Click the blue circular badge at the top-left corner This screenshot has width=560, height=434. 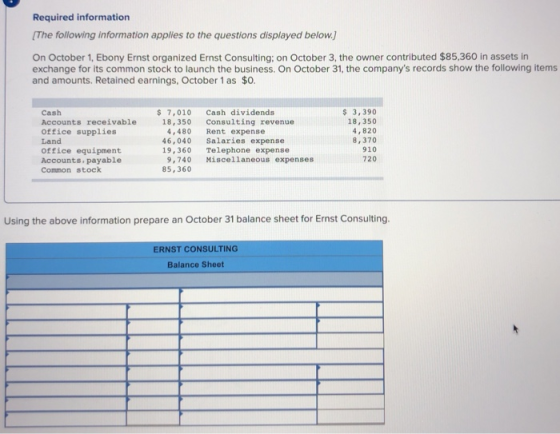tap(11, 2)
